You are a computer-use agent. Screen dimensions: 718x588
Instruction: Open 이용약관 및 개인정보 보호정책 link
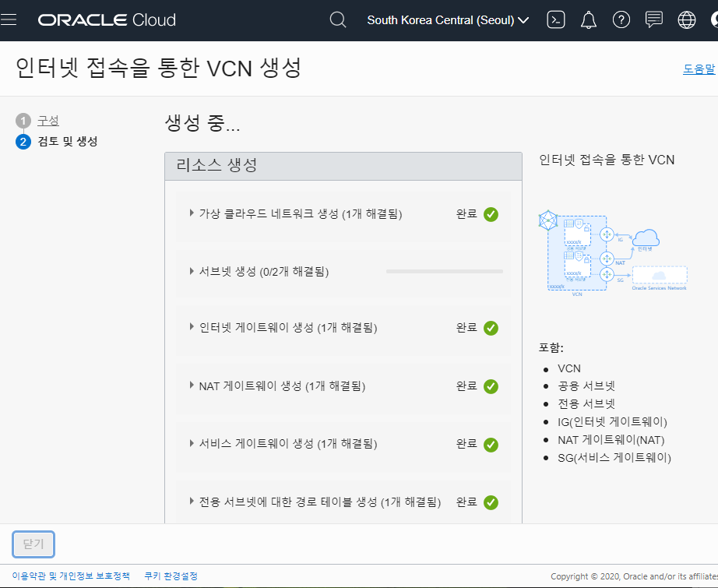[71, 576]
